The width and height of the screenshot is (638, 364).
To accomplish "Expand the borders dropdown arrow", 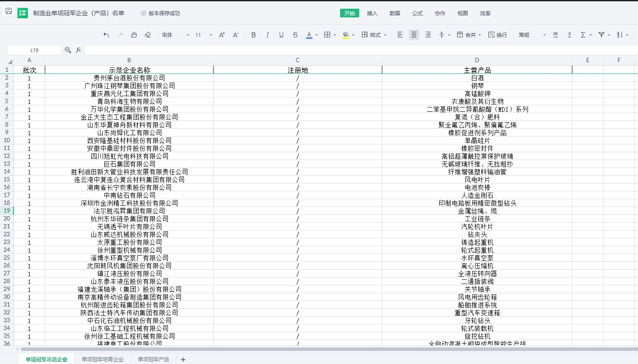I will [335, 35].
